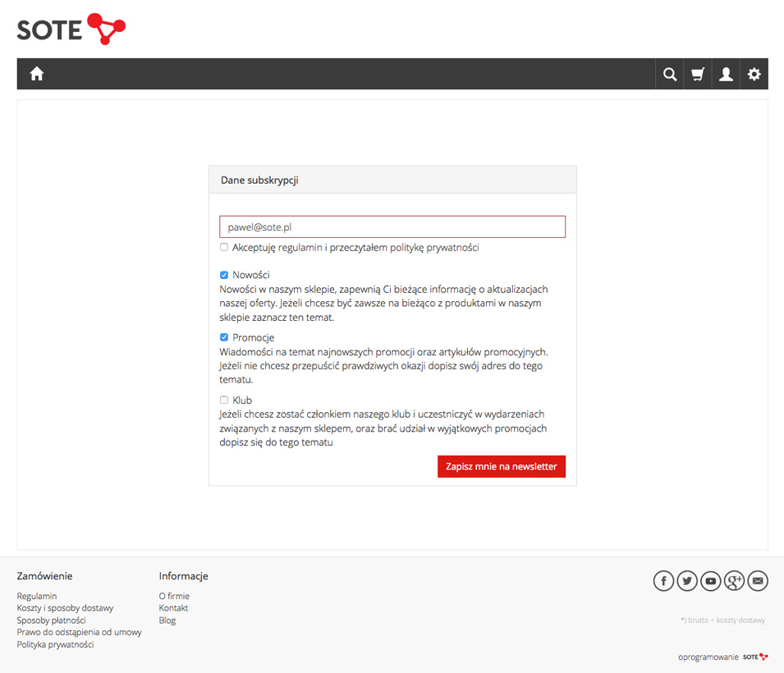The width and height of the screenshot is (784, 673).
Task: Click the Informacje footer heading
Action: (184, 576)
